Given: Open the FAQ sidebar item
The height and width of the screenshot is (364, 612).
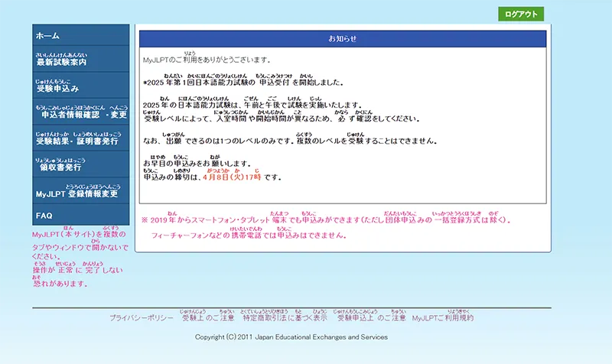Looking at the screenshot, I should (81, 215).
